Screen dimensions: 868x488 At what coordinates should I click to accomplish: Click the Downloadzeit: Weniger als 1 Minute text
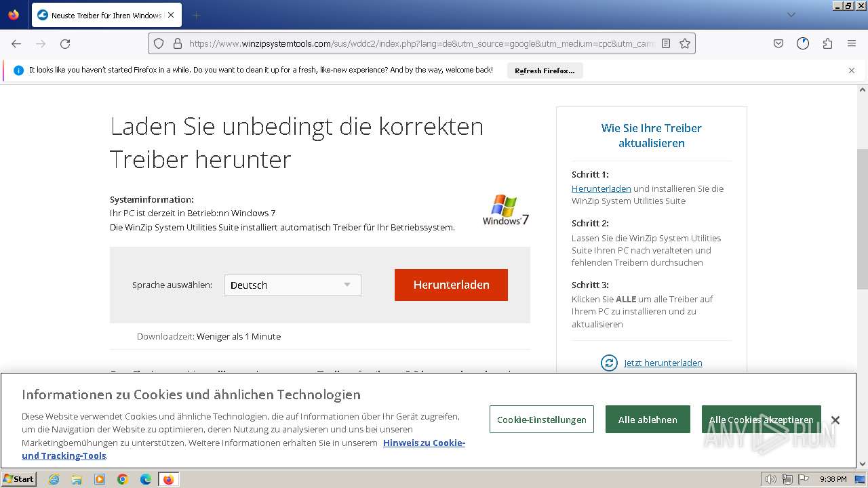209,336
